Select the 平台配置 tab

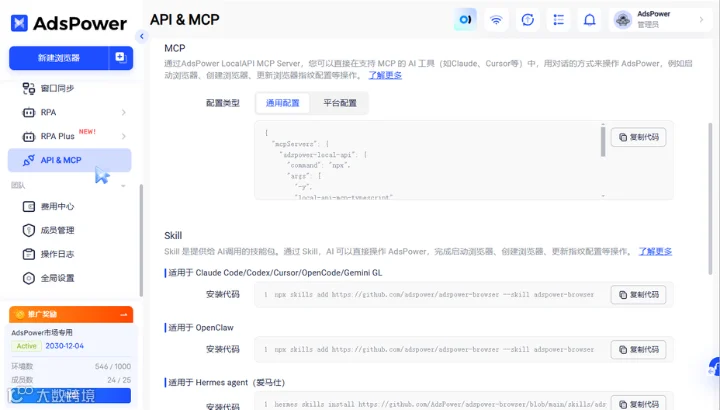pos(340,103)
